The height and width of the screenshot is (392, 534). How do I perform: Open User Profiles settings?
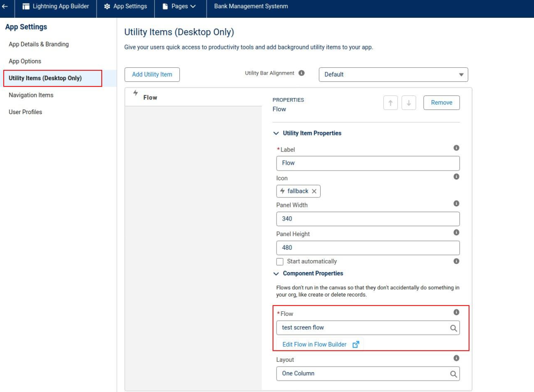pos(26,112)
